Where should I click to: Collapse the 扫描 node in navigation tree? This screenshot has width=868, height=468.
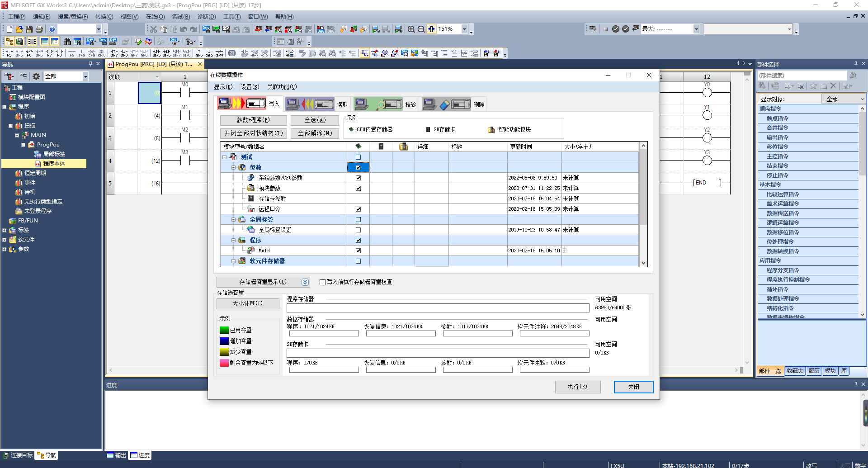tap(10, 126)
